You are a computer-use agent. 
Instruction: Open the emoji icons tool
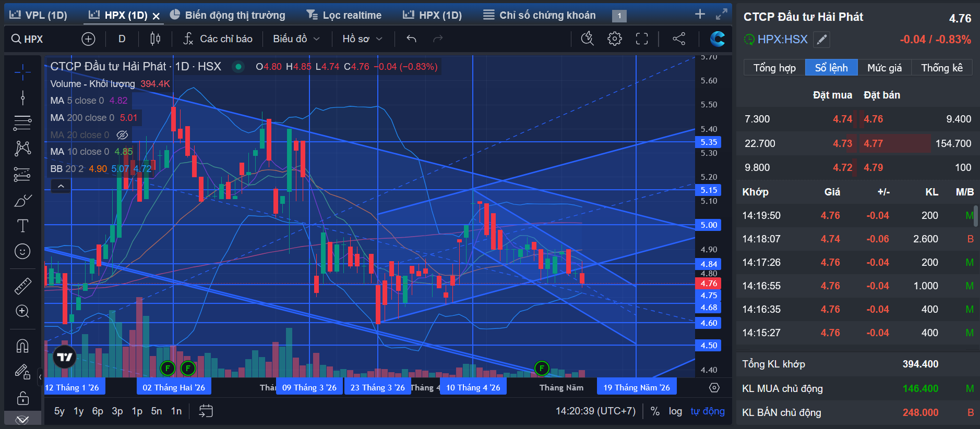click(22, 251)
